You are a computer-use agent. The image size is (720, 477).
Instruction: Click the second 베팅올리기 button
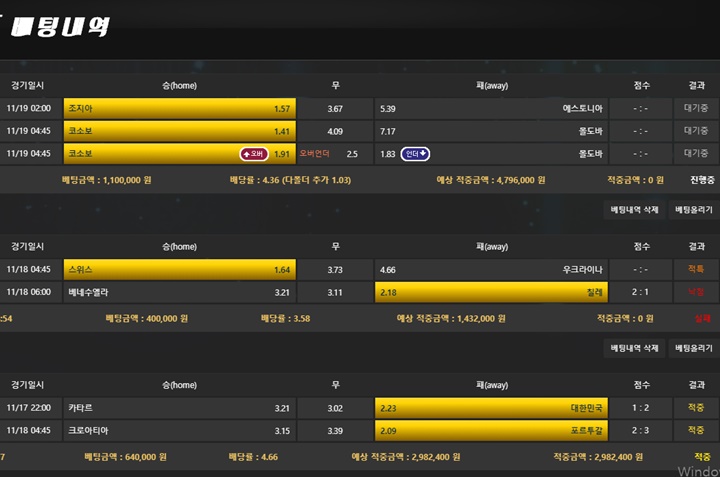click(x=694, y=348)
